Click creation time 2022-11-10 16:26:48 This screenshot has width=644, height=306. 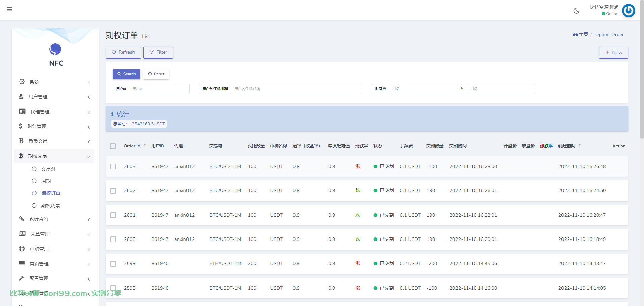582,166
